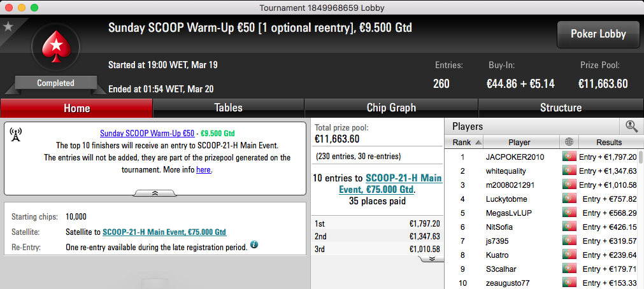Click MegasLvLUP's flag icon
Viewport: 644px width, 289px height.
[x=569, y=213]
